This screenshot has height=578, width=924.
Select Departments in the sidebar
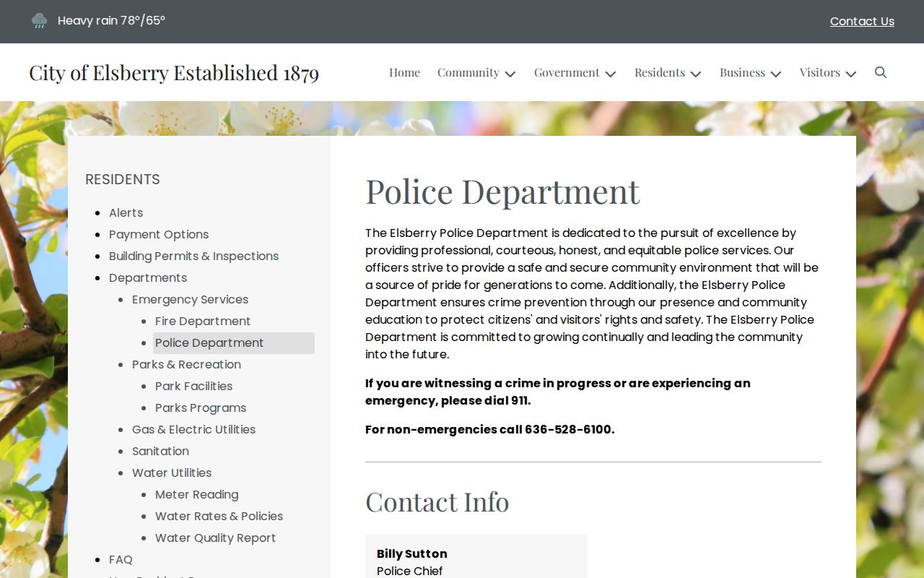click(x=148, y=277)
